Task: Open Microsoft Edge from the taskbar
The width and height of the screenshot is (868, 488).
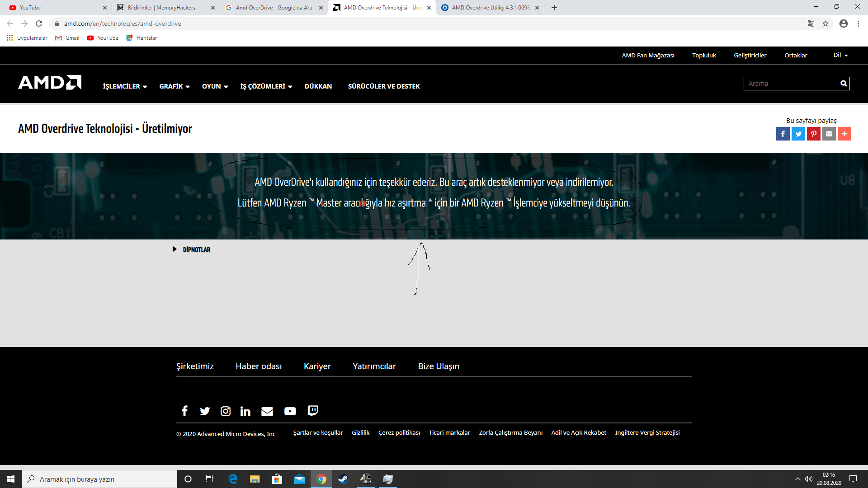Action: (233, 479)
